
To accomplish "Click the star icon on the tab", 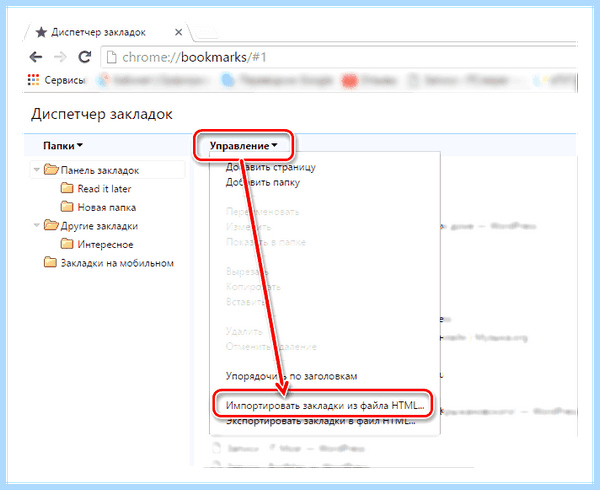I will (x=41, y=32).
